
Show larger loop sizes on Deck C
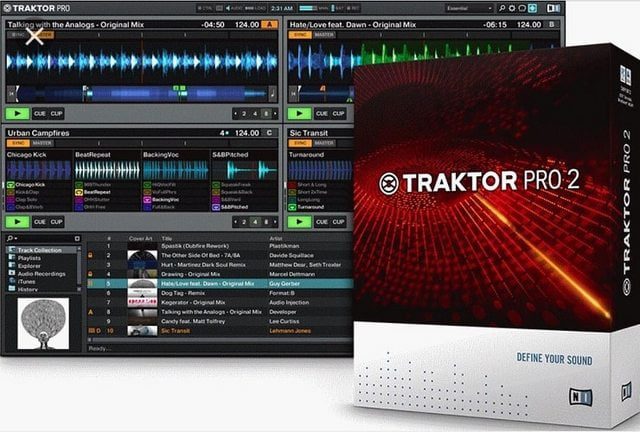click(275, 222)
